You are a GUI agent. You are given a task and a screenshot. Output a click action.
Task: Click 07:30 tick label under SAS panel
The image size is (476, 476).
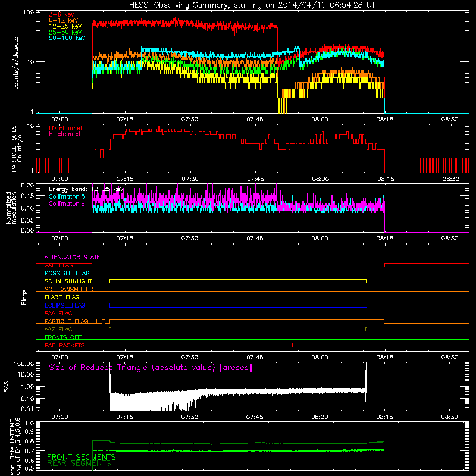coord(190,417)
